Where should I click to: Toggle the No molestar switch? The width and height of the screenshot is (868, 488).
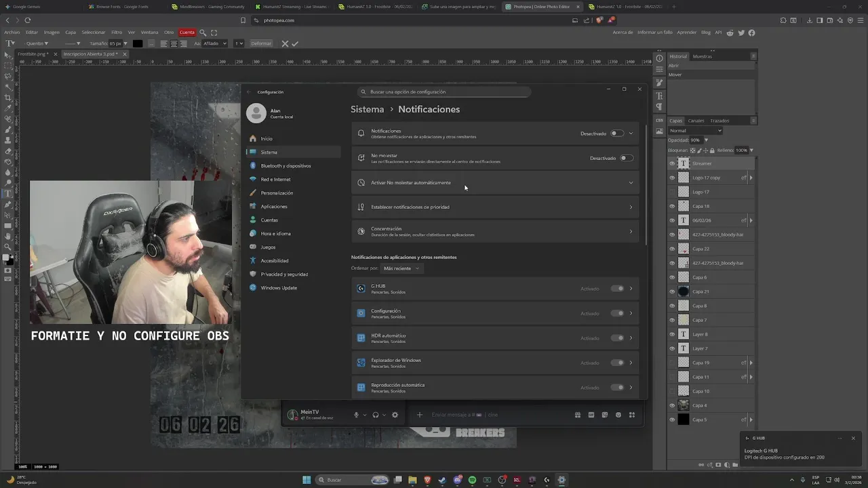click(626, 158)
